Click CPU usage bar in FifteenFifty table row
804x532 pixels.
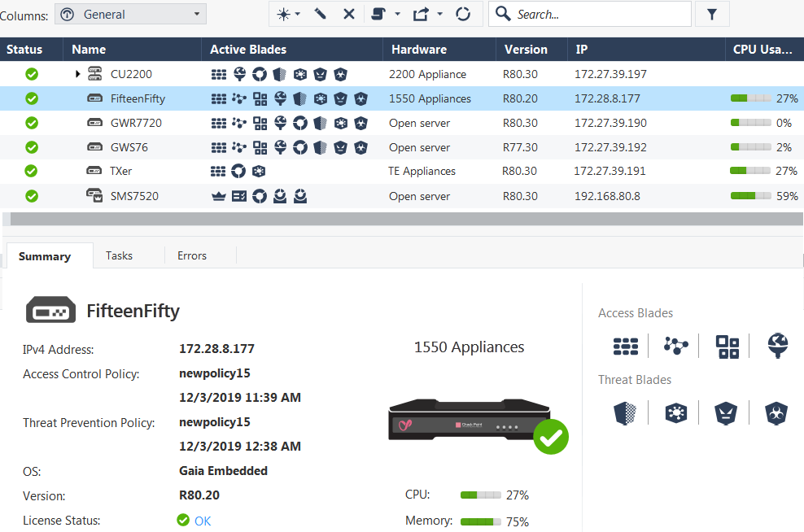tap(750, 98)
